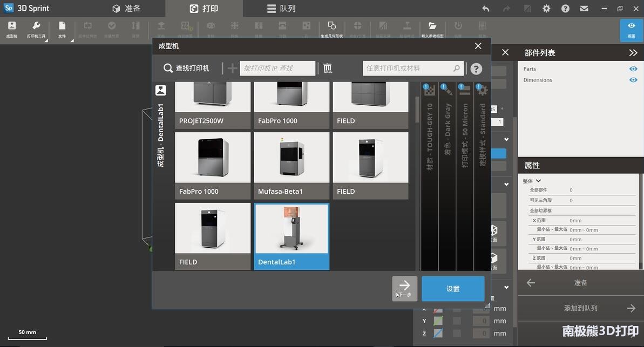The height and width of the screenshot is (347, 644).
Task: Collapse the 部件列表 panel with double chevron
Action: click(x=633, y=53)
